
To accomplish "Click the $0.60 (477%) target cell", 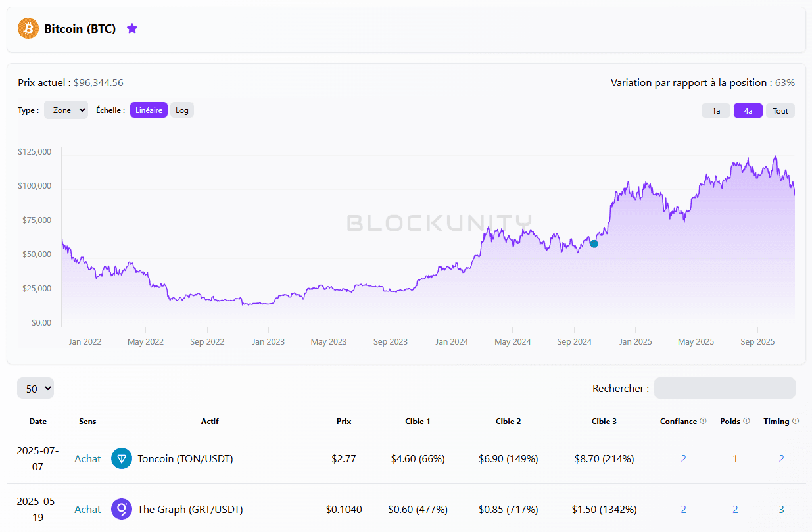I will tap(418, 509).
